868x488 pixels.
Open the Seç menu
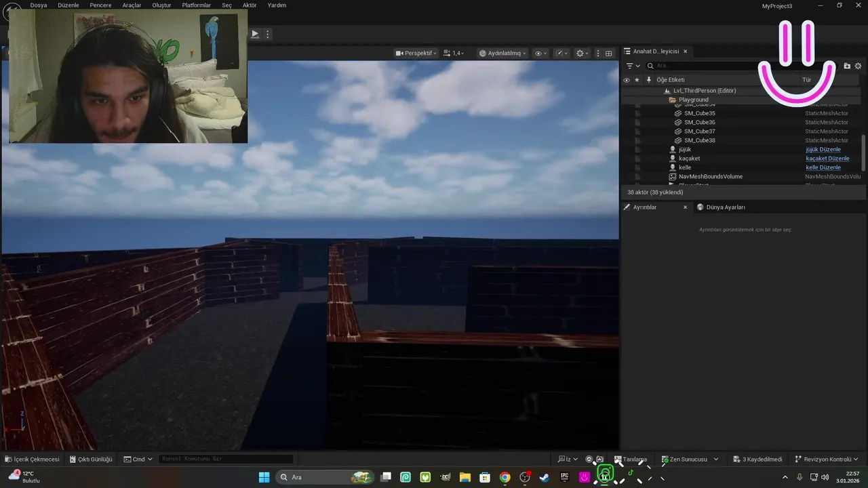pyautogui.click(x=226, y=5)
